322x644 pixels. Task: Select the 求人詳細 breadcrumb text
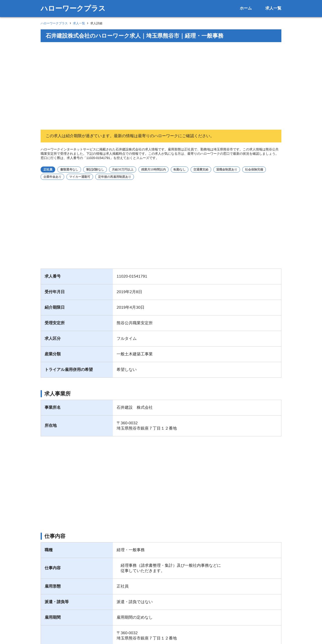click(x=96, y=23)
